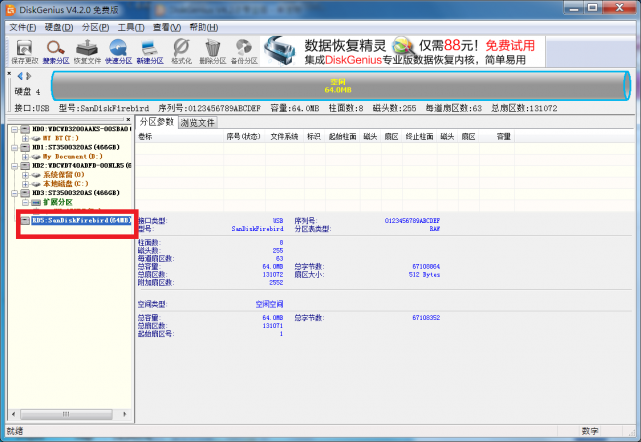Click the HD3 hard disk icon
The height and width of the screenshot is (442, 641).
(x=25, y=193)
